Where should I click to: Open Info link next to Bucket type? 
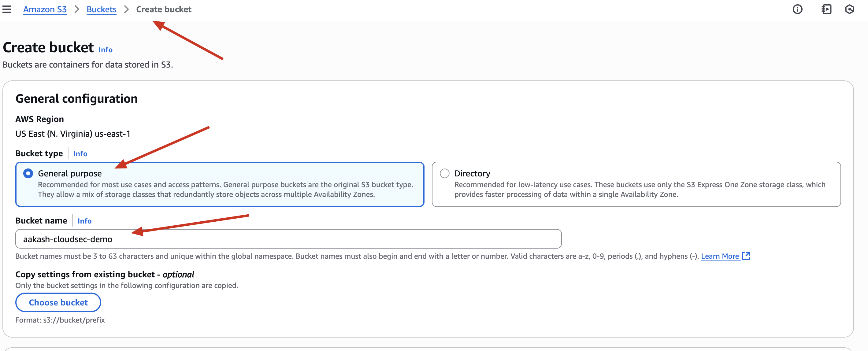pyautogui.click(x=80, y=153)
